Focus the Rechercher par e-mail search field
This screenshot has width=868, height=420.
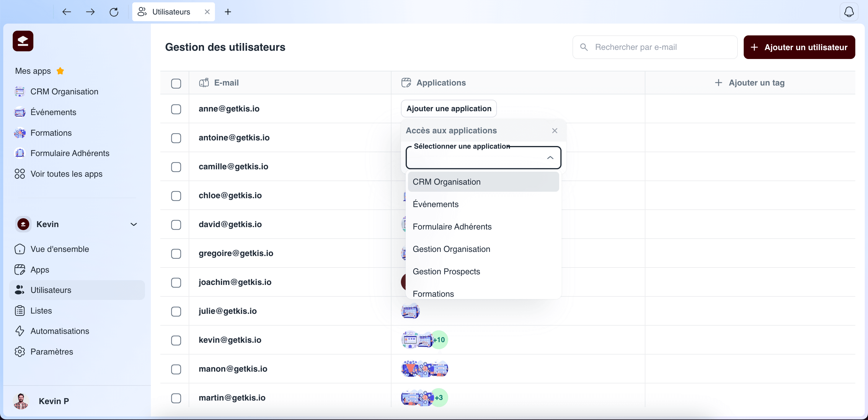[655, 47]
